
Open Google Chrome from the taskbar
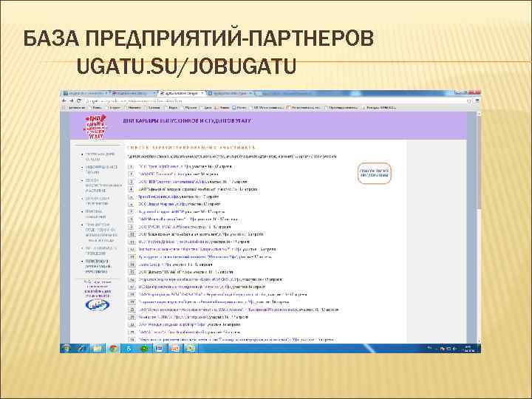(113, 349)
